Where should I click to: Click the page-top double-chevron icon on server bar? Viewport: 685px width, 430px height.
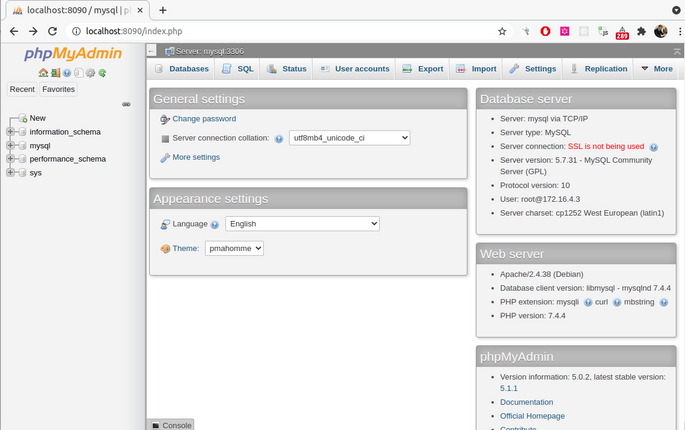pos(677,52)
